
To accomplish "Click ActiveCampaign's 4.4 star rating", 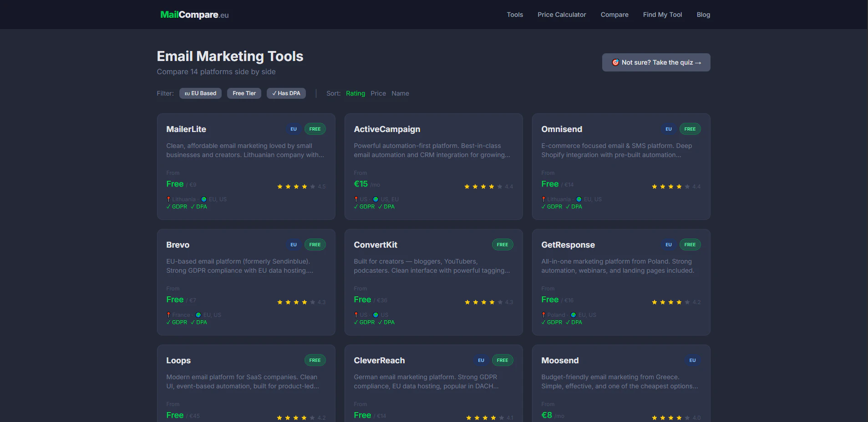I will pos(488,187).
